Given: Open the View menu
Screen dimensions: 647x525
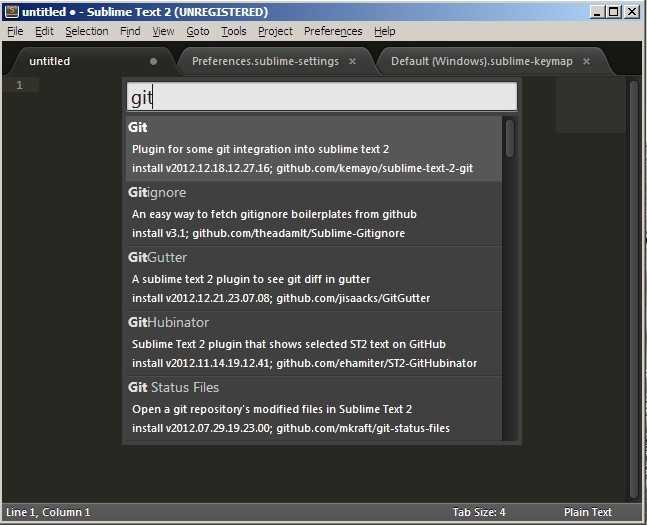Looking at the screenshot, I should (163, 31).
